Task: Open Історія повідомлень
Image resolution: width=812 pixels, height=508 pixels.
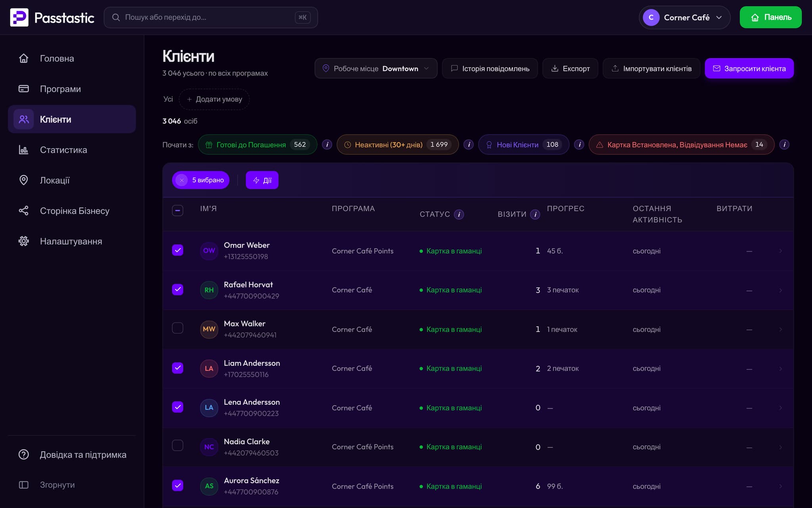Action: (x=490, y=69)
